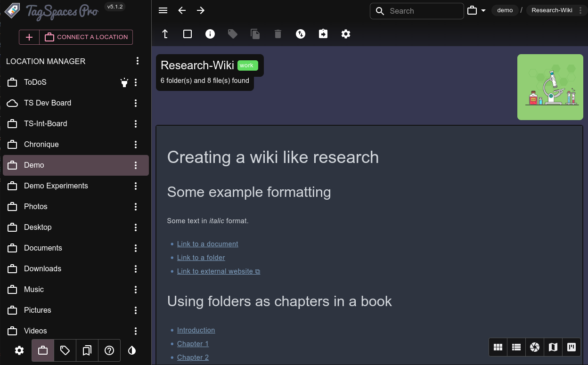The image size is (588, 365).
Task: Toggle the light/dark theme
Action: click(131, 350)
